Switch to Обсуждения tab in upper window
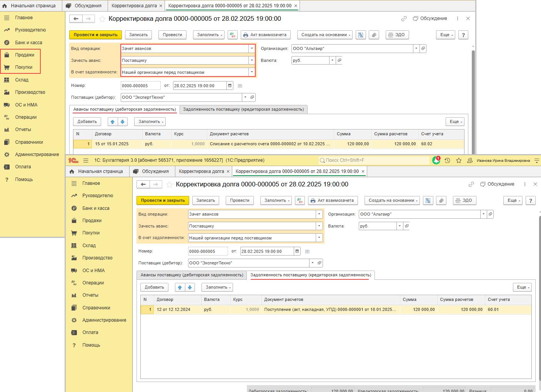The image size is (541, 392). 84,6
